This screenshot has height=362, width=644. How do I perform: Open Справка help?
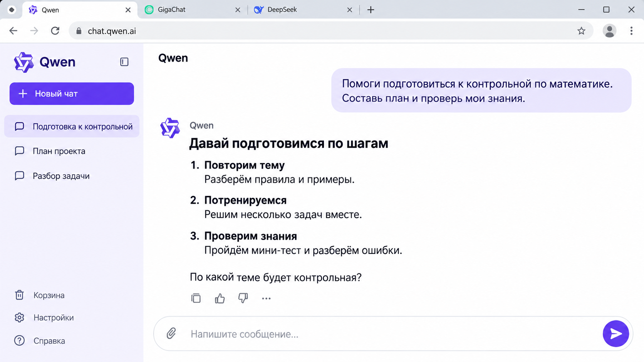(x=39, y=340)
